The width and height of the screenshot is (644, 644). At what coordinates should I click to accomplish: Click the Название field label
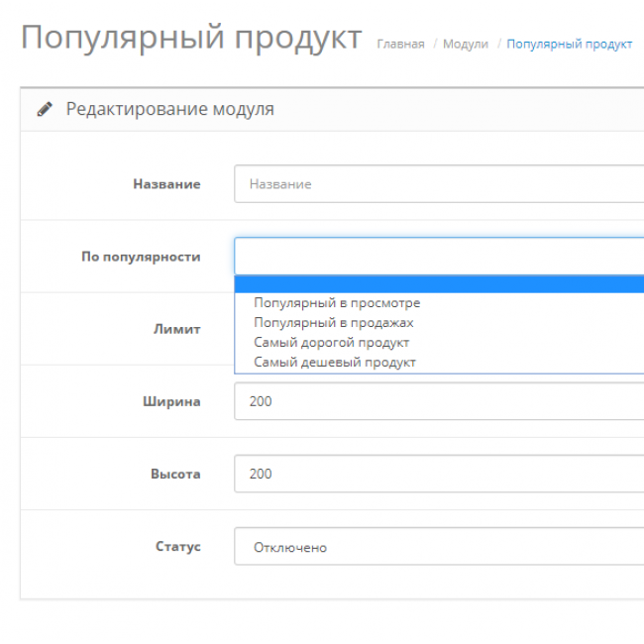pyautogui.click(x=166, y=184)
